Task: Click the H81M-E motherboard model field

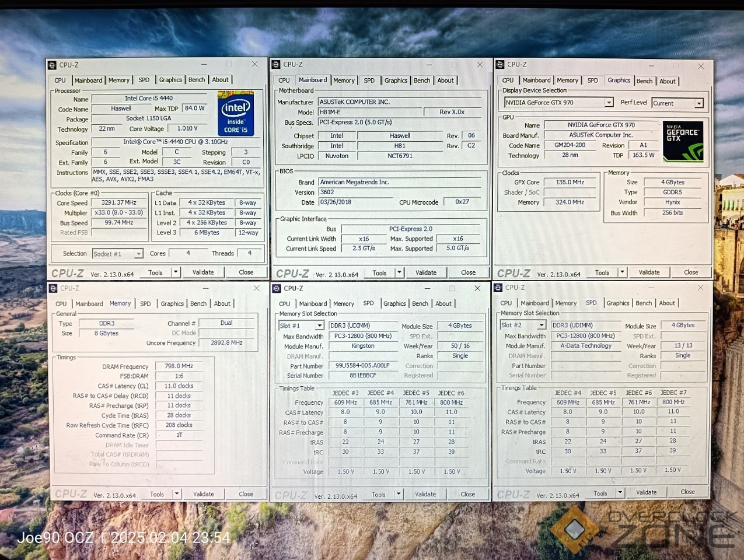Action: click(370, 112)
